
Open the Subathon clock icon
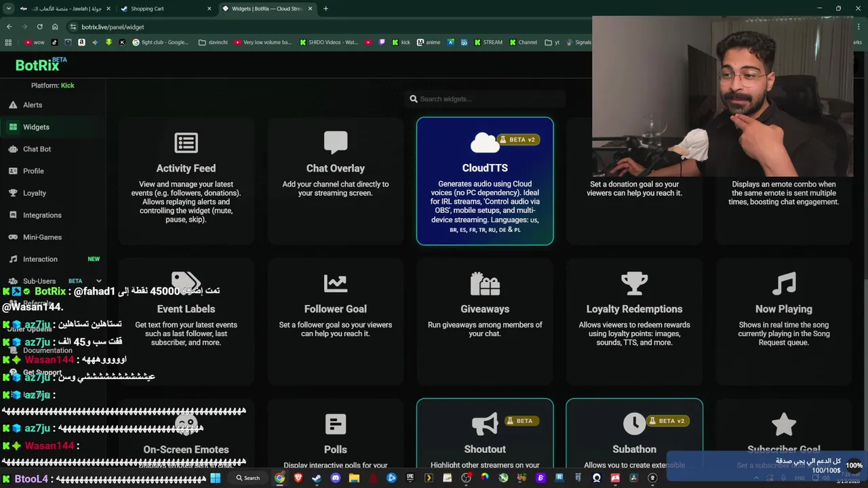(634, 424)
